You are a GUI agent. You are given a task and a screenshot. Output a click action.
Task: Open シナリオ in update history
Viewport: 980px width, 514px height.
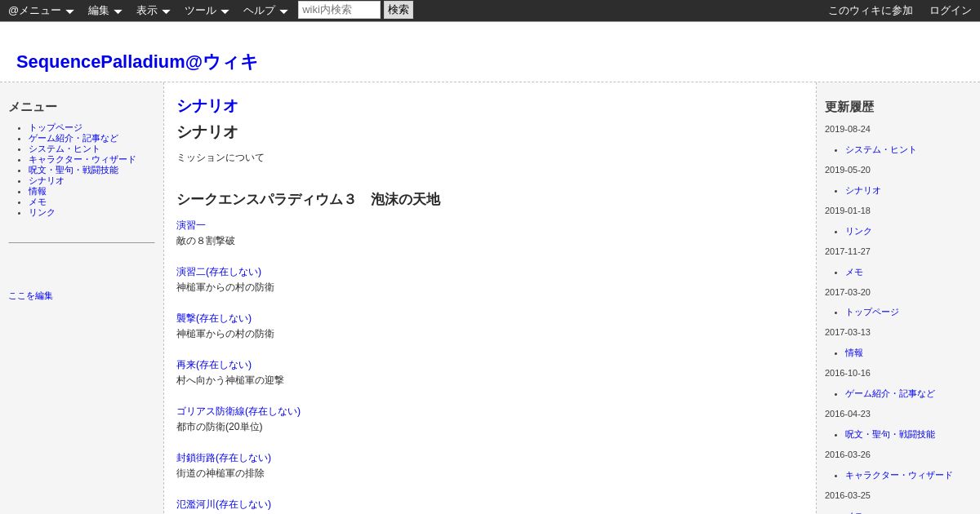tap(863, 191)
